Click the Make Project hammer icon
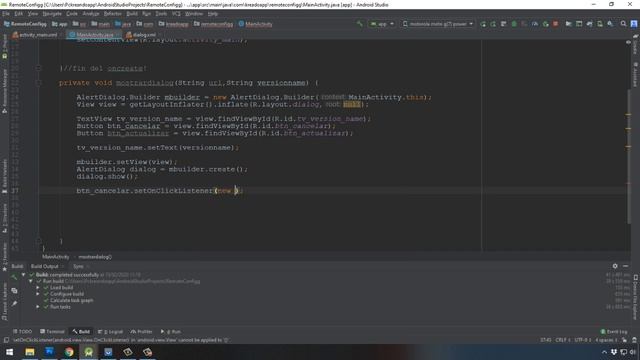640x360 pixels. [x=360, y=24]
